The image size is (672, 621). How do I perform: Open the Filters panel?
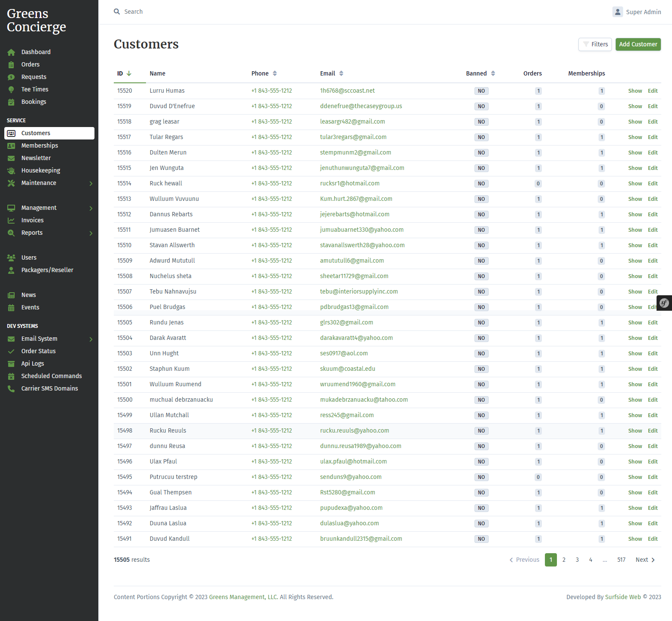pos(595,44)
